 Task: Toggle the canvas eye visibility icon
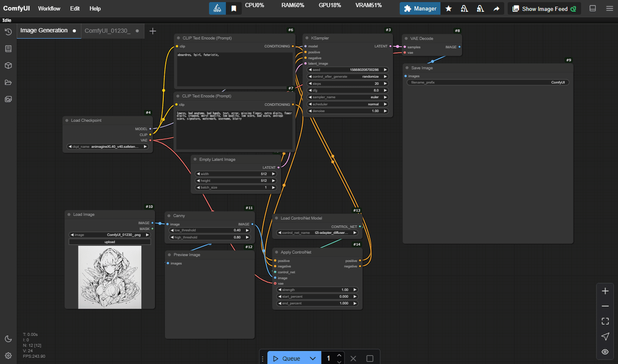605,352
